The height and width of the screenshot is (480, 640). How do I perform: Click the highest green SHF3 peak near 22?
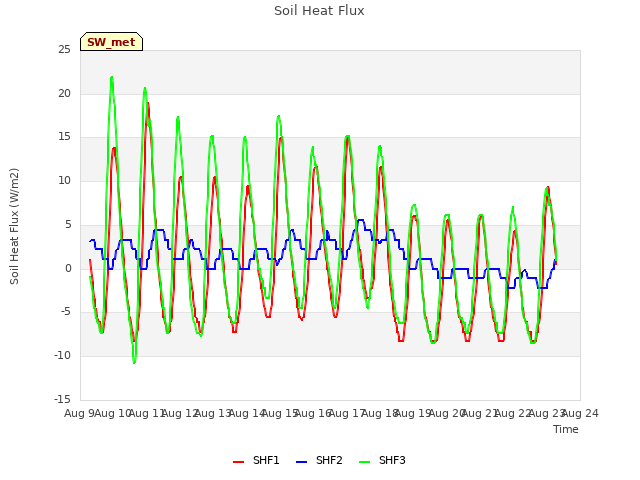(111, 78)
